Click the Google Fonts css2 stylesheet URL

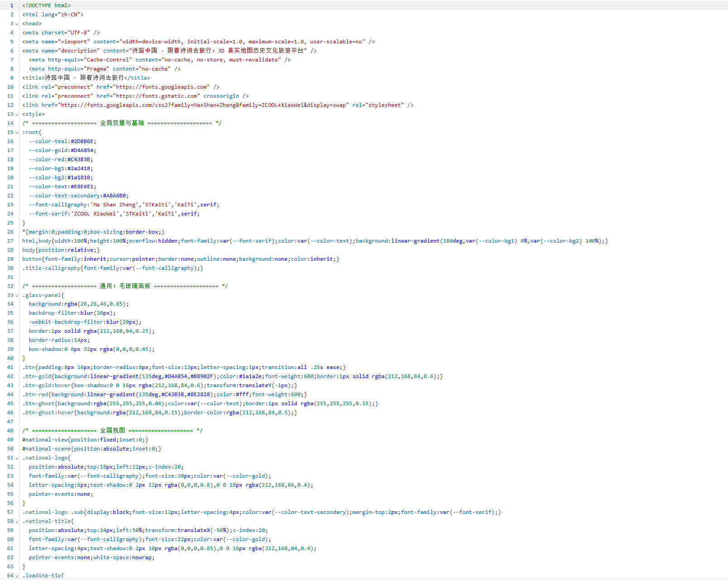[203, 105]
